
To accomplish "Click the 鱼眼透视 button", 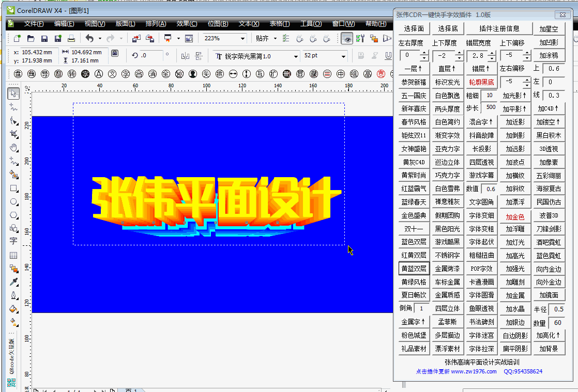I will tap(481, 309).
